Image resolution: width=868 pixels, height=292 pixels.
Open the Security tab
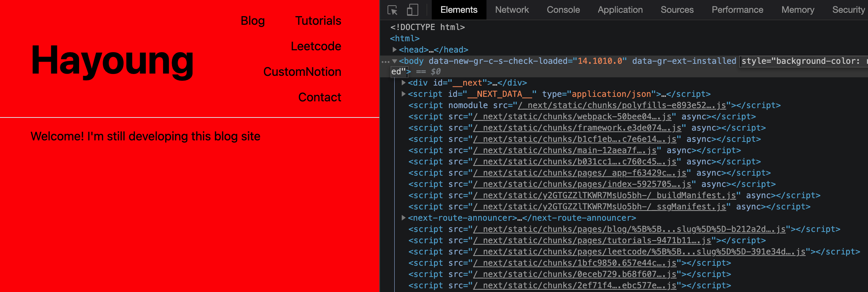click(848, 10)
